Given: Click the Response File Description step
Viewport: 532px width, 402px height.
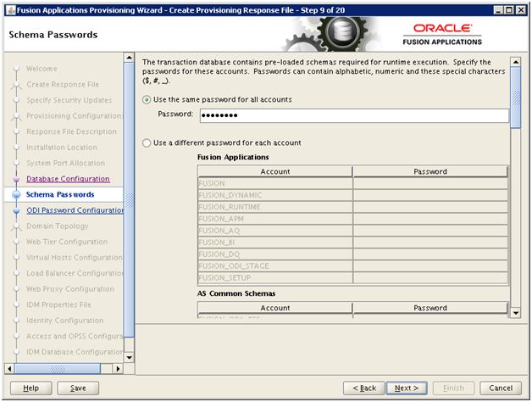Looking at the screenshot, I should click(x=72, y=131).
